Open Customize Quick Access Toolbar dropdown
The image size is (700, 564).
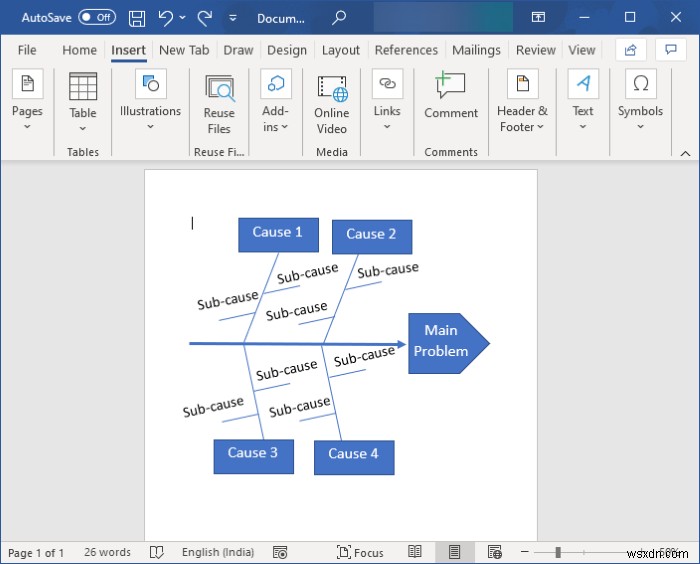tap(233, 18)
